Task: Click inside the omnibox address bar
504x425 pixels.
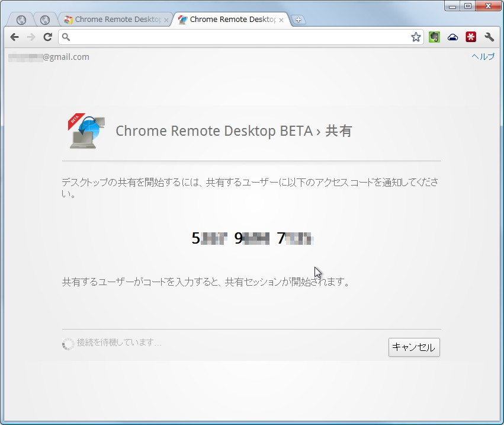Action: click(237, 37)
